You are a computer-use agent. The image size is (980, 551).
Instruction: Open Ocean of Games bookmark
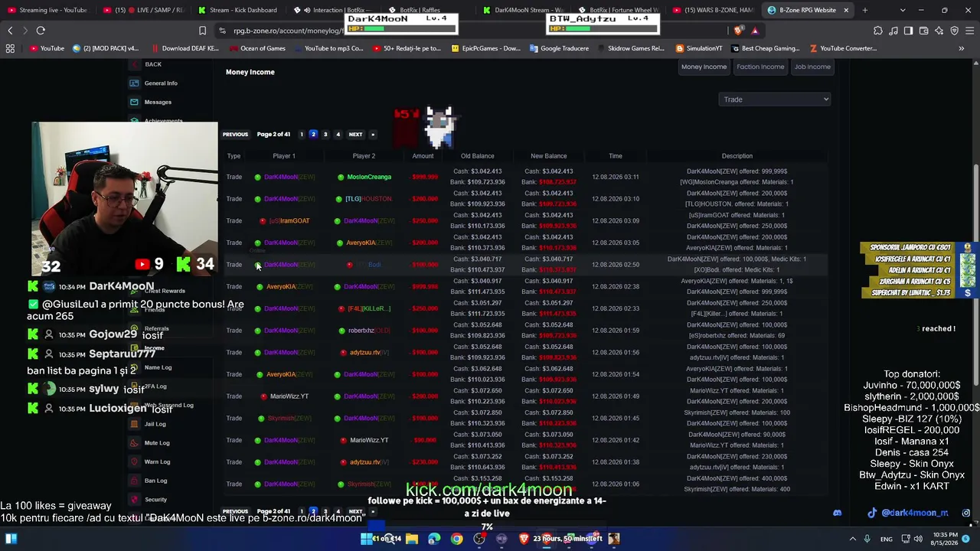(x=256, y=48)
